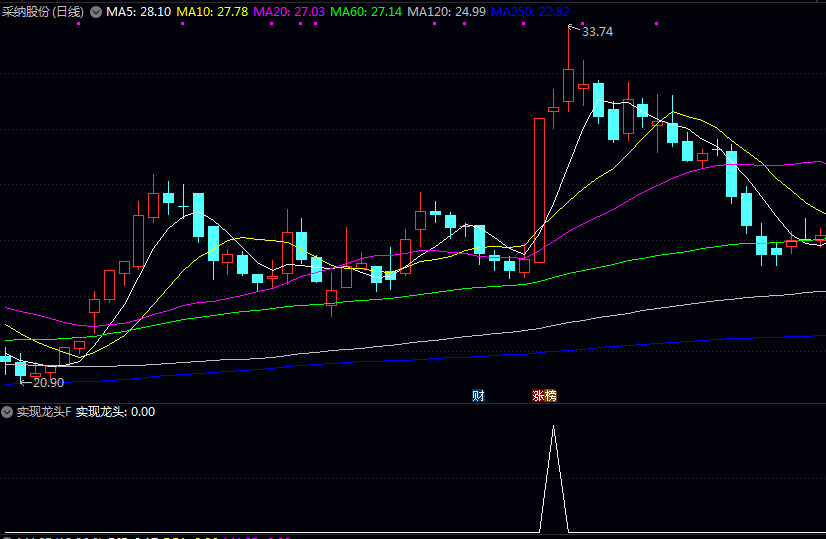Click the 20.90 low price annotation
The width and height of the screenshot is (826, 539).
click(x=47, y=382)
